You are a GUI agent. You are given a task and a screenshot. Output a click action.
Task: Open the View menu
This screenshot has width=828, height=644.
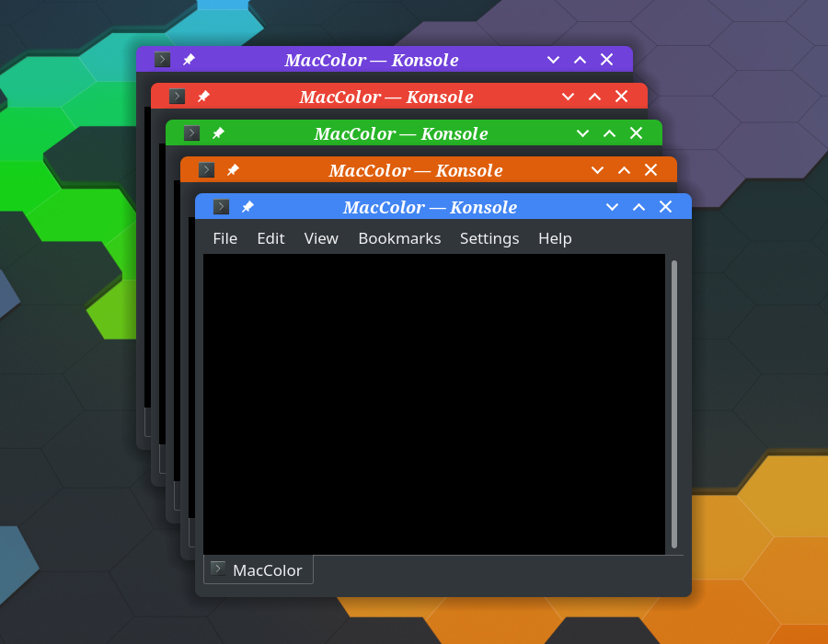[x=321, y=238]
